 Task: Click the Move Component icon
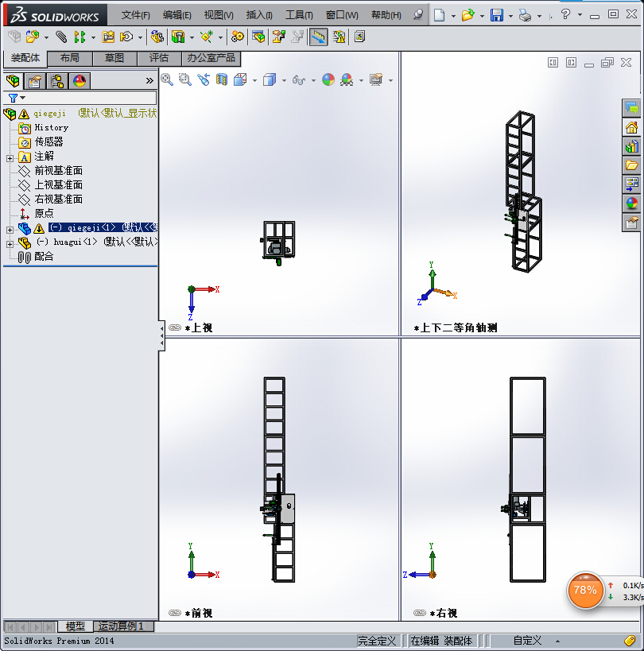click(x=126, y=37)
